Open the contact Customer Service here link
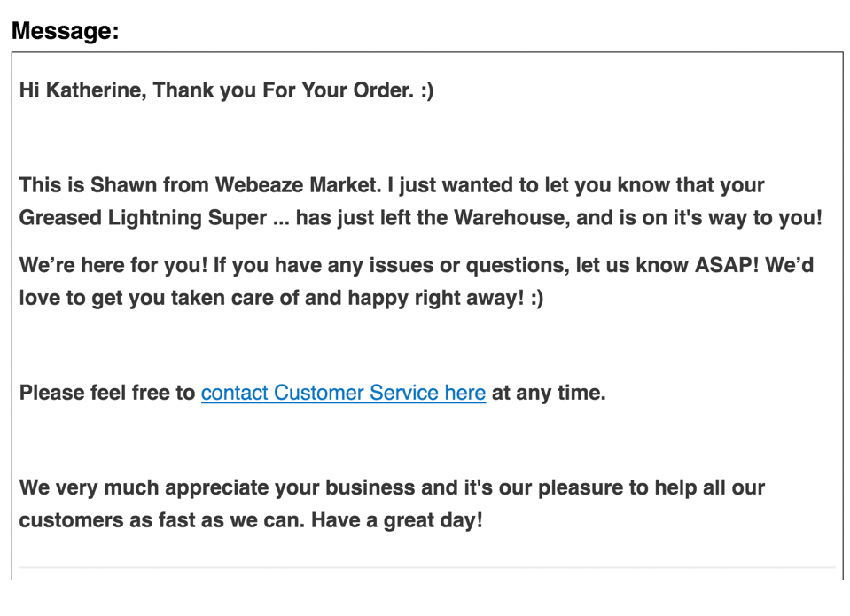Image resolution: width=850 pixels, height=616 pixels. [x=343, y=393]
